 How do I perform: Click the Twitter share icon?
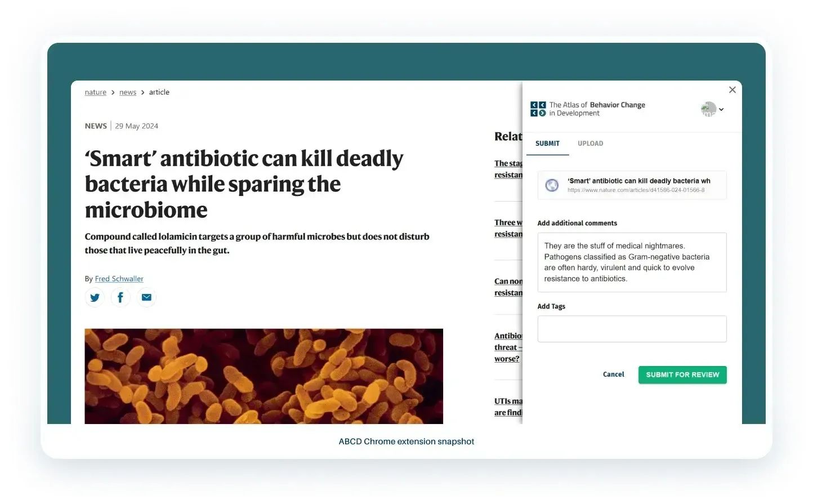pos(95,297)
